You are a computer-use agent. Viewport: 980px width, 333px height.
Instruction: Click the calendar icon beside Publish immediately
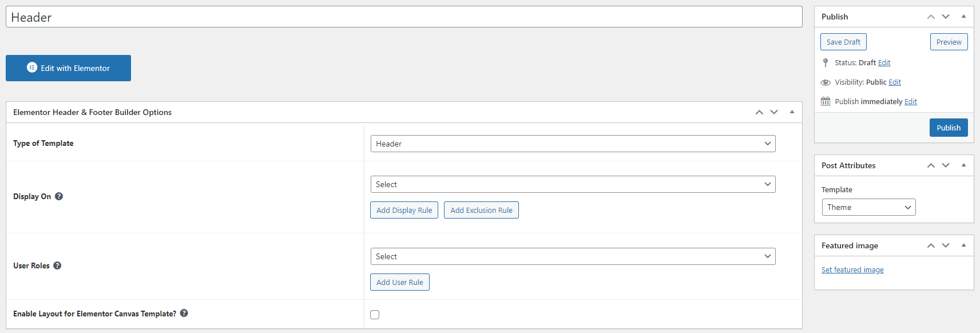tap(826, 101)
